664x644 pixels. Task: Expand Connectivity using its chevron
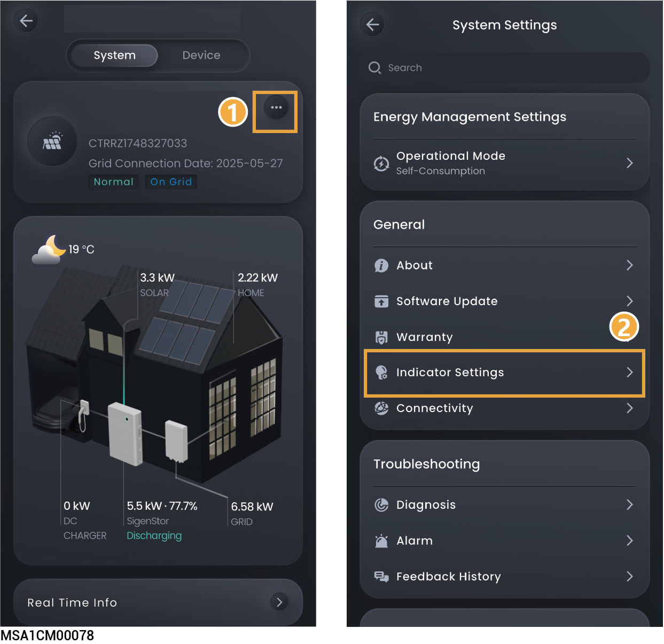(630, 408)
